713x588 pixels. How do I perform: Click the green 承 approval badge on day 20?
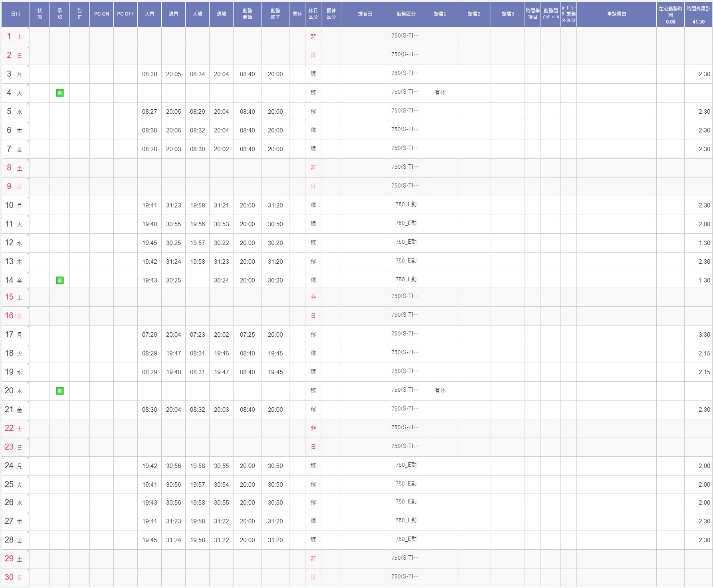tap(60, 391)
